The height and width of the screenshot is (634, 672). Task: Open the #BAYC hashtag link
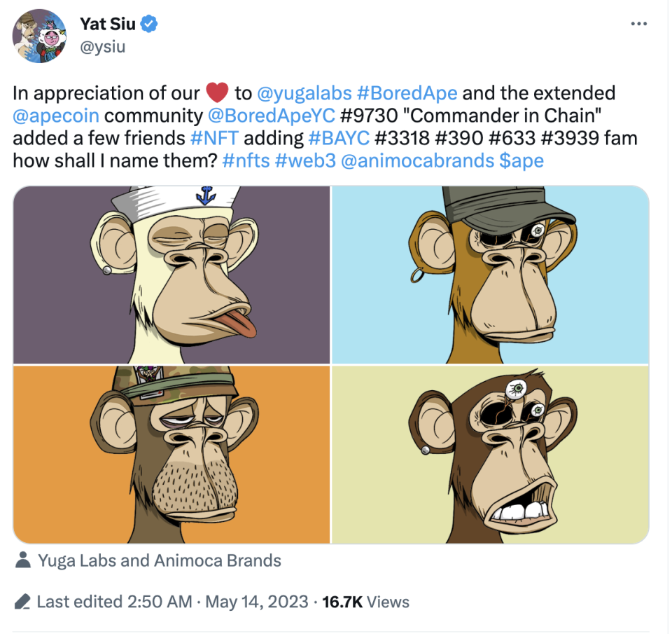[338, 138]
